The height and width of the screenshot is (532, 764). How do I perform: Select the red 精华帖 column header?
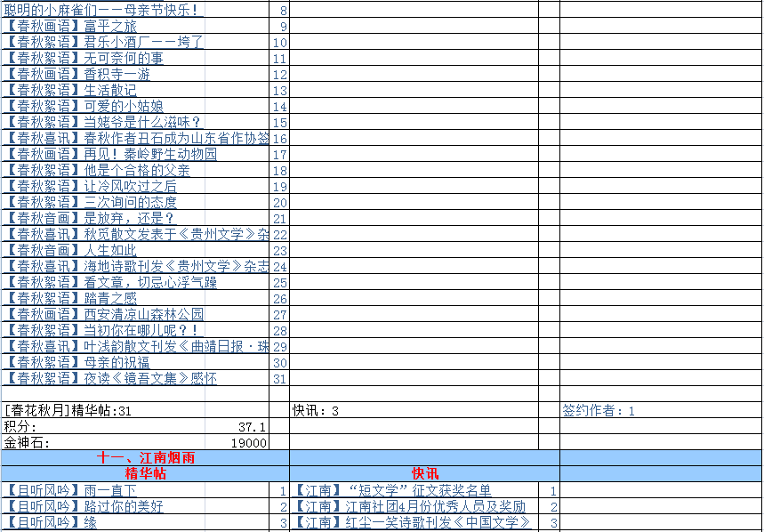[146, 474]
